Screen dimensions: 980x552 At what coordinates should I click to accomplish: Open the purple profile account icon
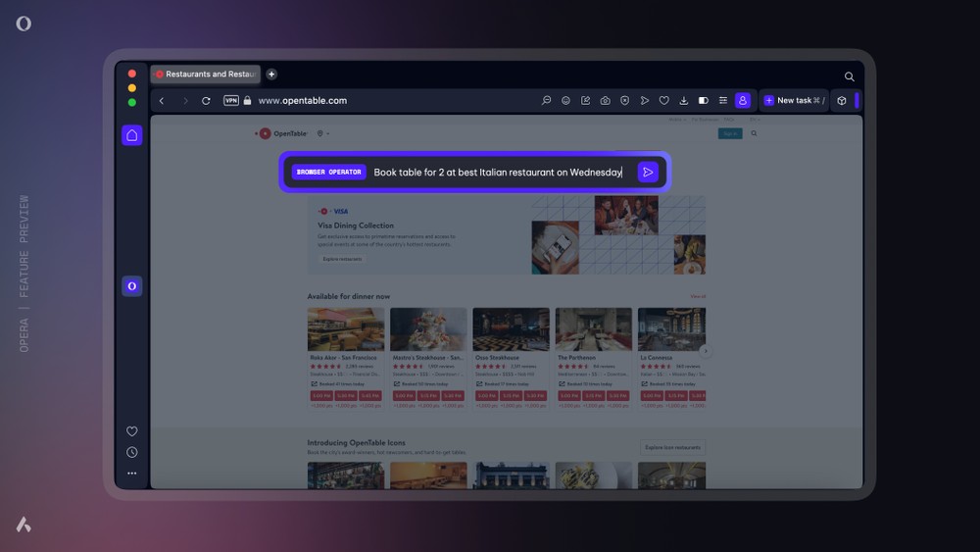click(743, 101)
